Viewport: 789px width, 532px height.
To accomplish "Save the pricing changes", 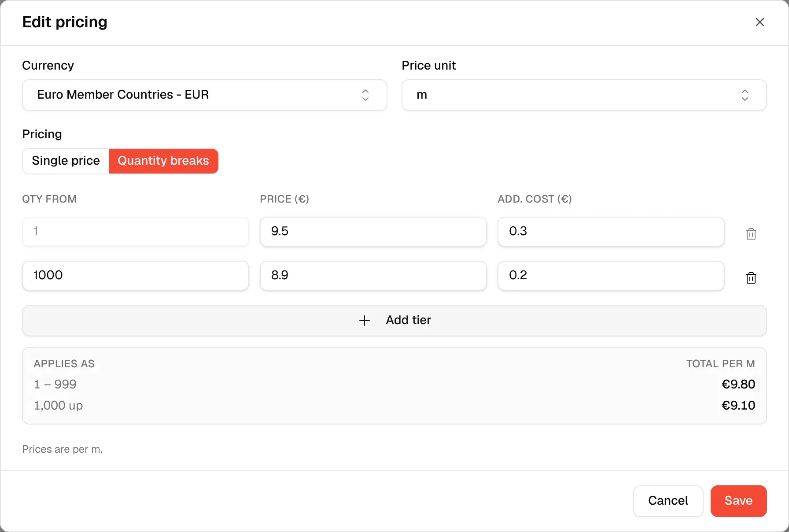I will (x=738, y=501).
